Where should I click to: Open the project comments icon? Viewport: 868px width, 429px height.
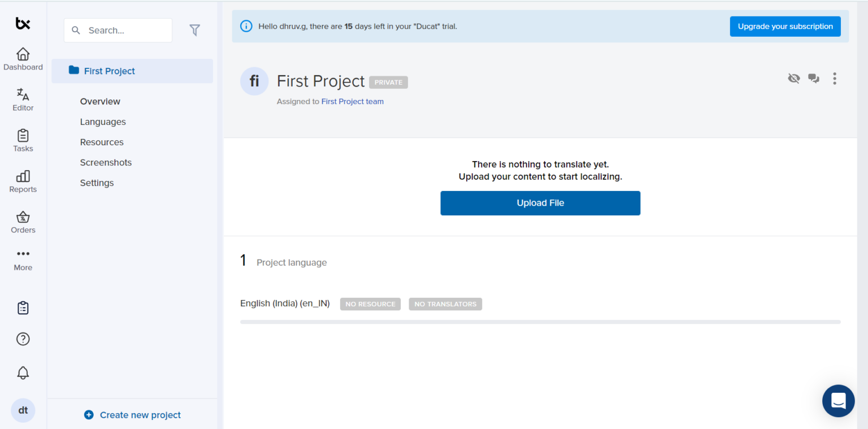(x=814, y=79)
